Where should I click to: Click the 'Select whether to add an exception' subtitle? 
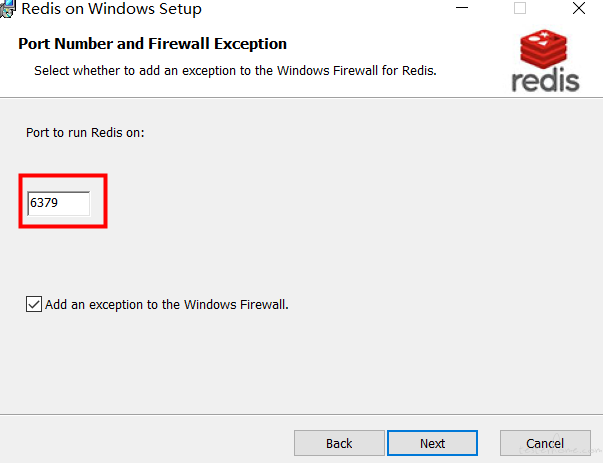(x=235, y=71)
